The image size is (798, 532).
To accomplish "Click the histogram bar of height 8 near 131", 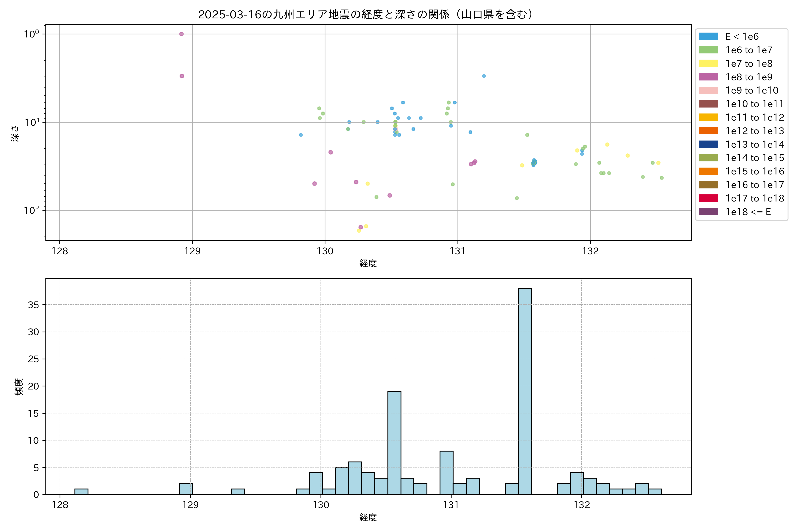I will pyautogui.click(x=446, y=472).
